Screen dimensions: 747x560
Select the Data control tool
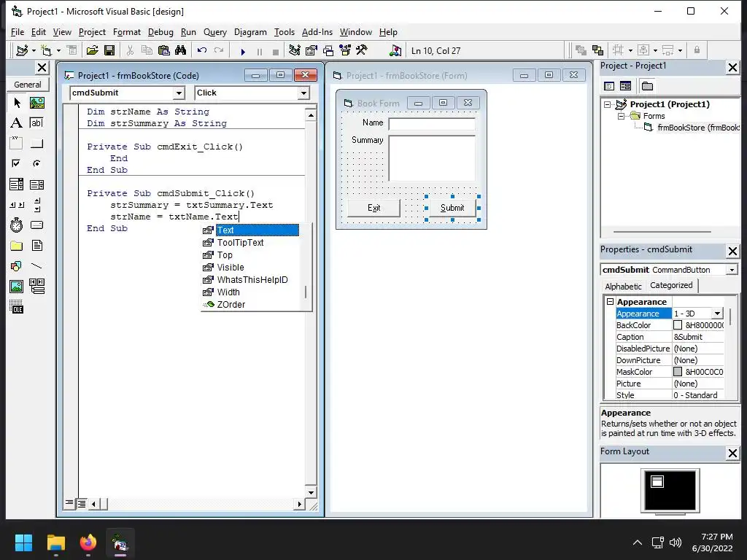coord(36,286)
